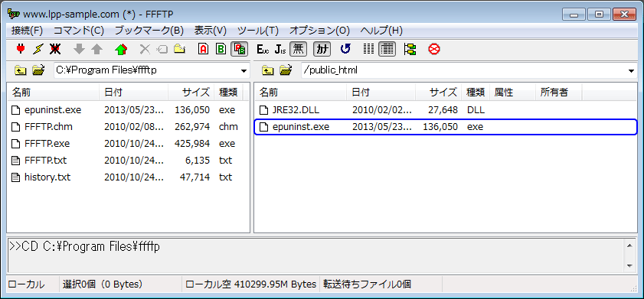Toggle ASCII transfer mode A button
The height and width of the screenshot is (299, 644).
click(203, 50)
